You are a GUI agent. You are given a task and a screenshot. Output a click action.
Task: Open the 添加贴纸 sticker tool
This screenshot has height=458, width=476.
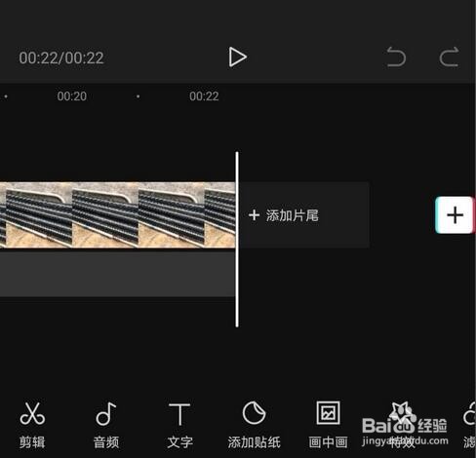coord(254,425)
